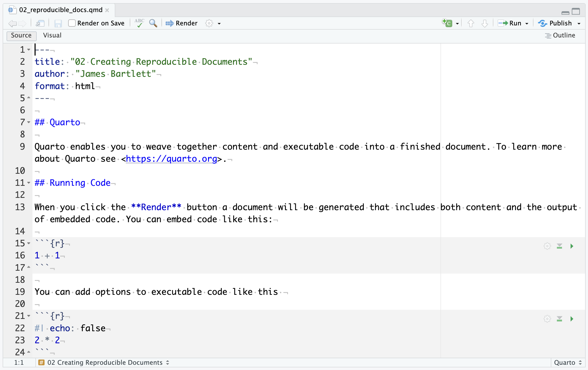The image size is (588, 370).
Task: Show document in new window
Action: click(40, 23)
